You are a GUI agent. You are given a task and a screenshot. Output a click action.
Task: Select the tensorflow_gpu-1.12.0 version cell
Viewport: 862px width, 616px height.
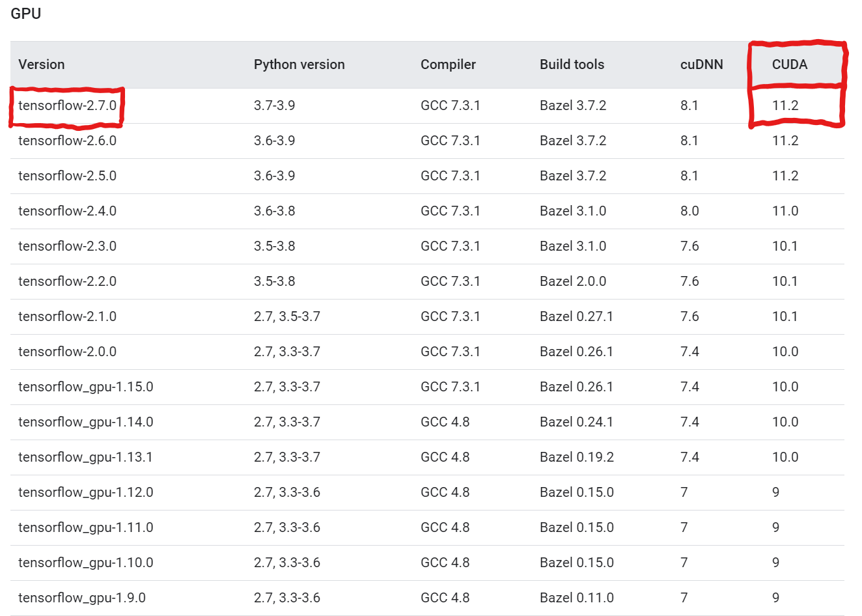tap(86, 492)
